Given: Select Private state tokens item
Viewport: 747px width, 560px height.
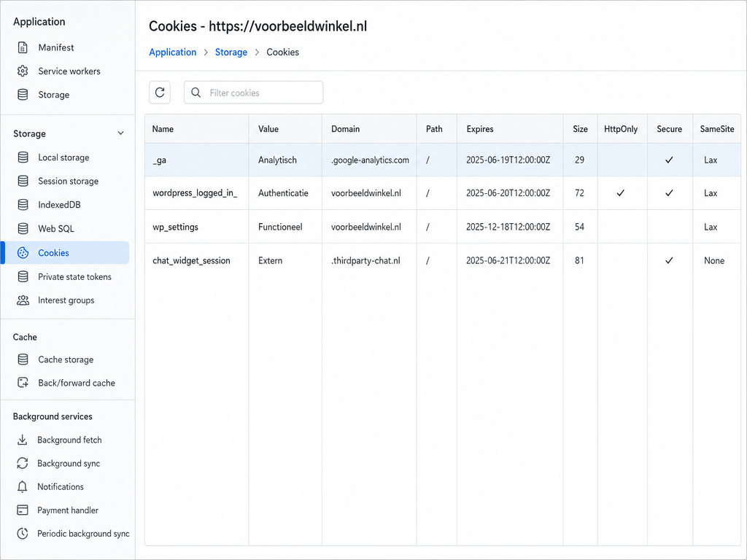Looking at the screenshot, I should pyautogui.click(x=74, y=276).
